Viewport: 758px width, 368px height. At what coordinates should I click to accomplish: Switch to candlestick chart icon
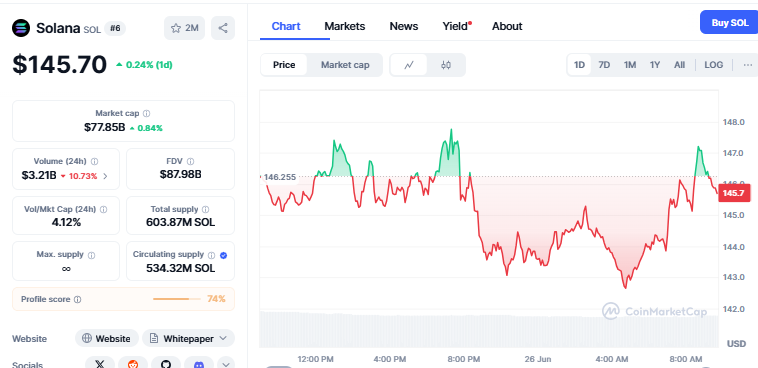click(x=446, y=65)
